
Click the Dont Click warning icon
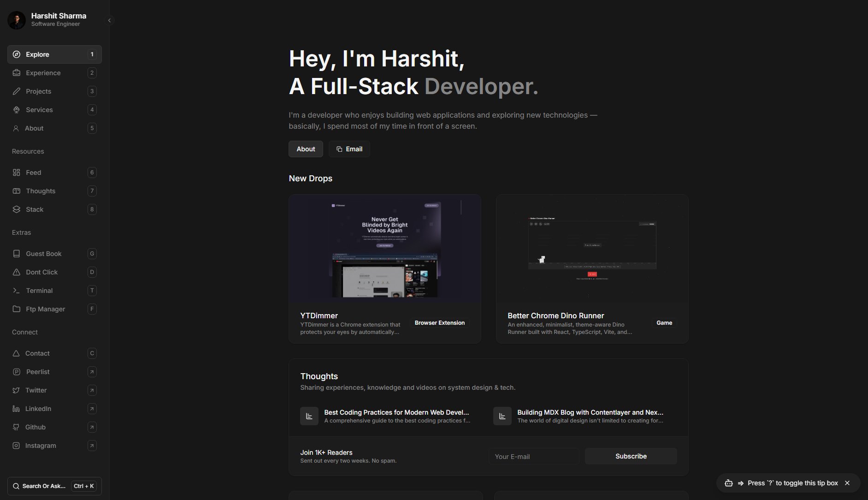click(17, 272)
